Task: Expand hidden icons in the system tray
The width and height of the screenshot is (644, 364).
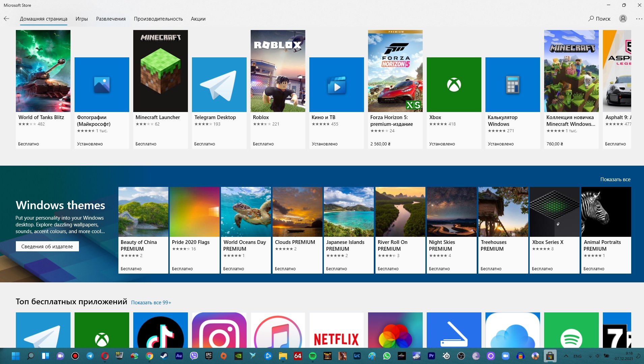Action: (x=565, y=356)
